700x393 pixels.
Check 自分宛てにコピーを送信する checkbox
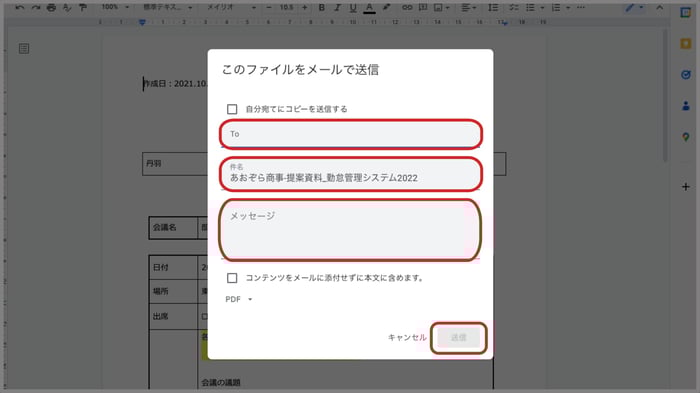[x=232, y=109]
